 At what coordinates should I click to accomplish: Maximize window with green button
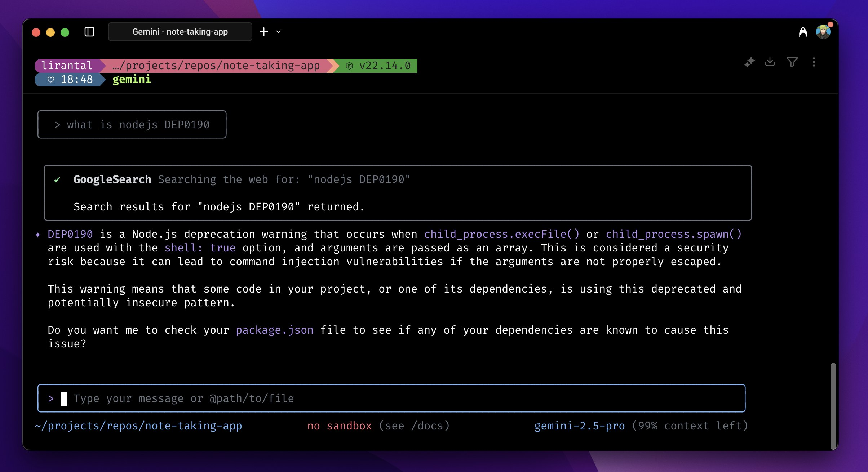65,32
